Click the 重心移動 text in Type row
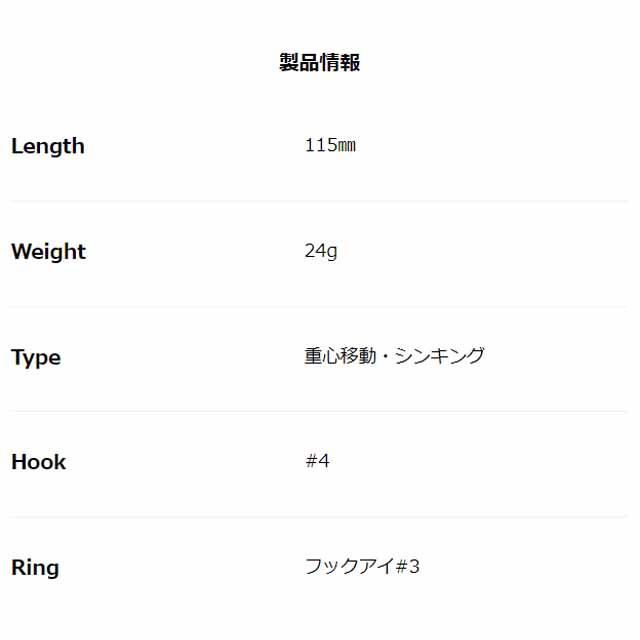The height and width of the screenshot is (640, 640). coord(340,356)
